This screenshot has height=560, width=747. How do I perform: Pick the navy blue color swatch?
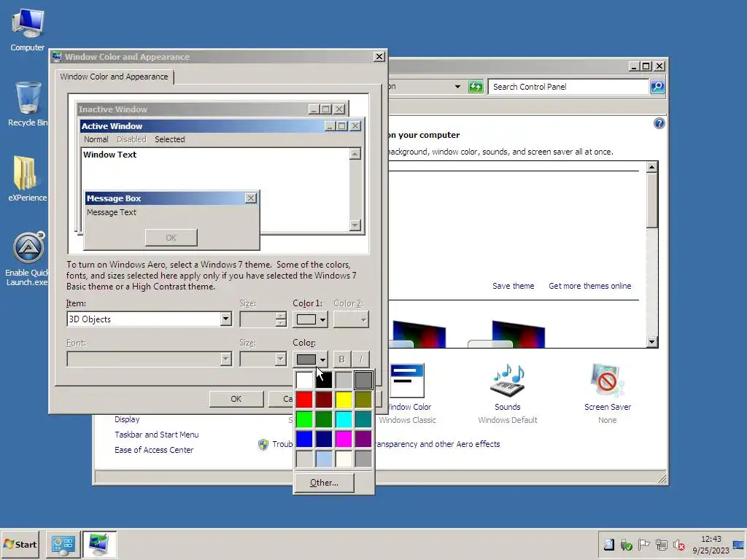coord(324,439)
